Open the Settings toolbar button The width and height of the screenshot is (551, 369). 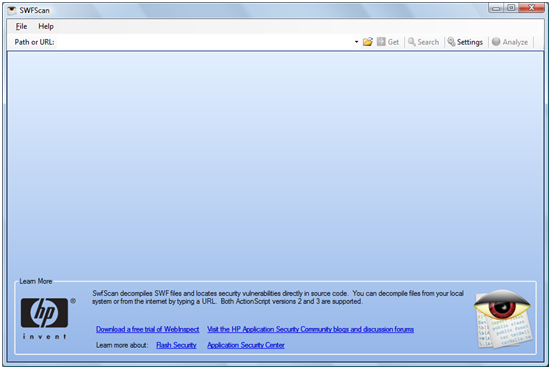[x=465, y=42]
